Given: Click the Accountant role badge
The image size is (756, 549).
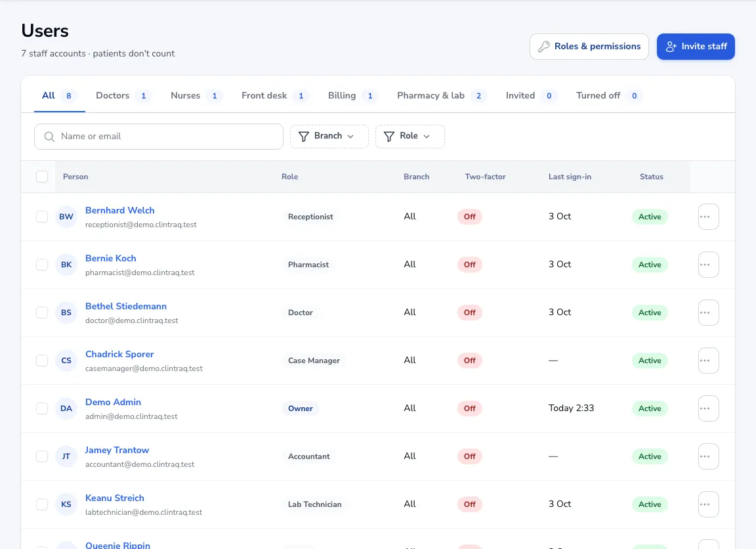Looking at the screenshot, I should click(x=309, y=456).
